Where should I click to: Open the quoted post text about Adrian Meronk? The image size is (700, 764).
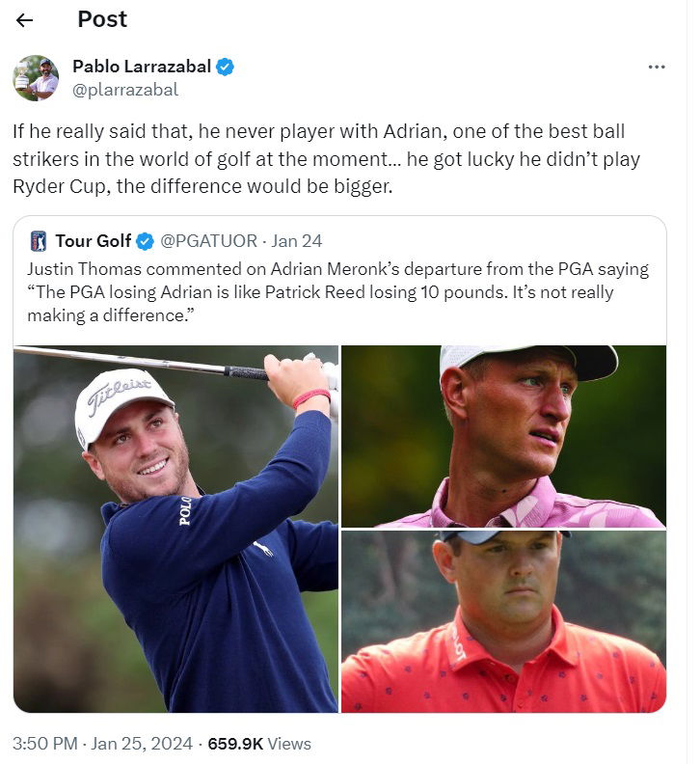pyautogui.click(x=338, y=292)
